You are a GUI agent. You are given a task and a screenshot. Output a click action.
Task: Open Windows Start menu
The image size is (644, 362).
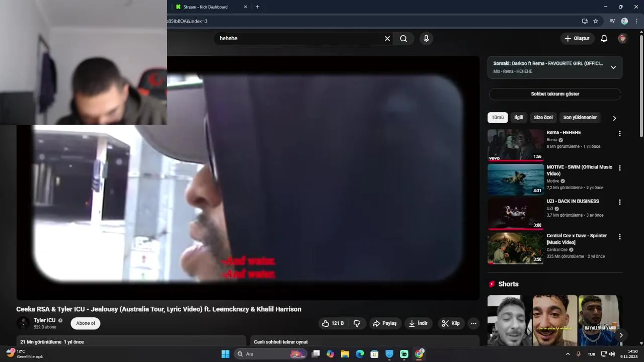click(x=225, y=354)
